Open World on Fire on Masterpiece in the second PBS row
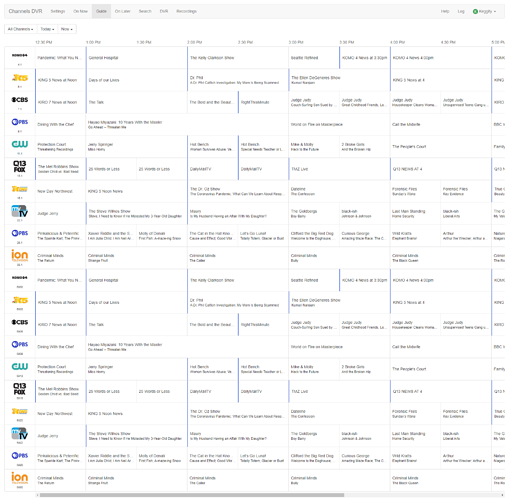 tap(339, 347)
